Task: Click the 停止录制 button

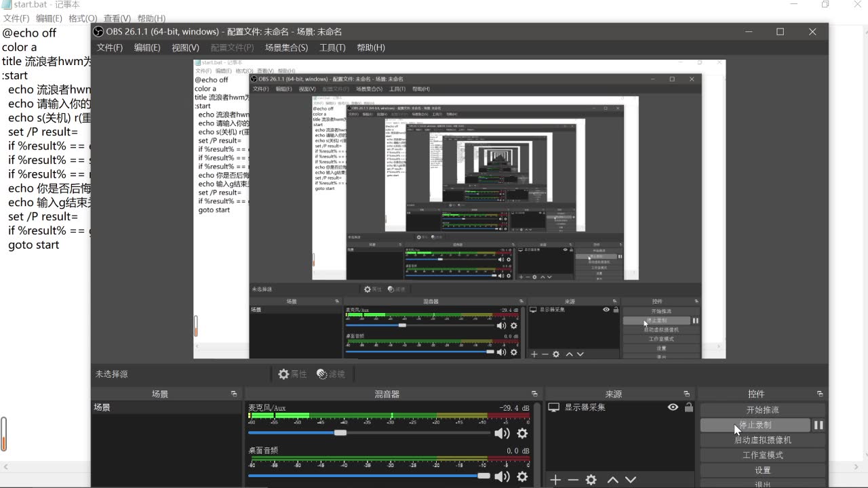Action: (755, 425)
